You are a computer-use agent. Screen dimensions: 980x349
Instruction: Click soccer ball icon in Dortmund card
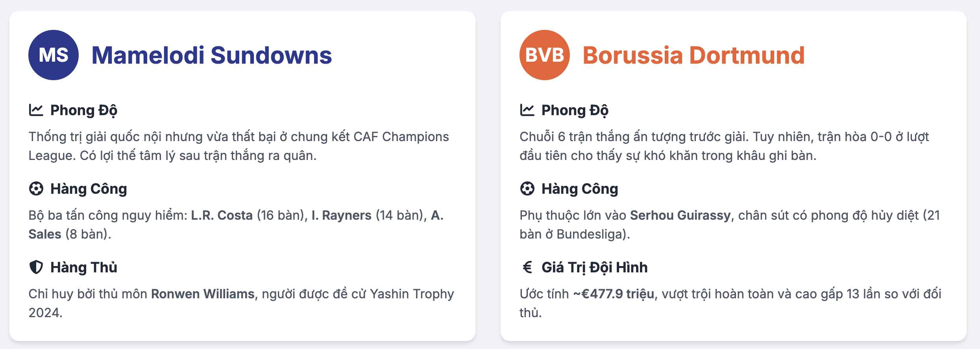pyautogui.click(x=527, y=189)
